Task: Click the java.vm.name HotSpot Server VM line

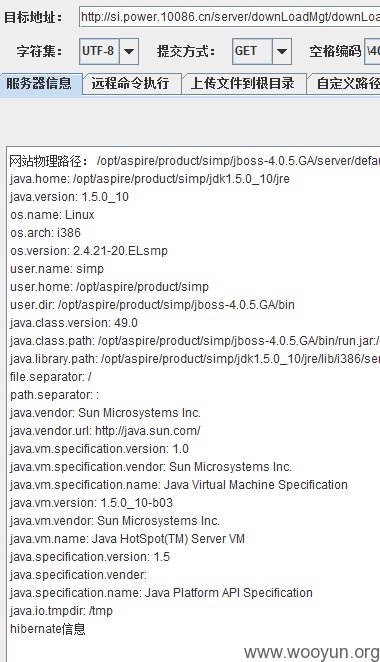Action: [x=128, y=539]
